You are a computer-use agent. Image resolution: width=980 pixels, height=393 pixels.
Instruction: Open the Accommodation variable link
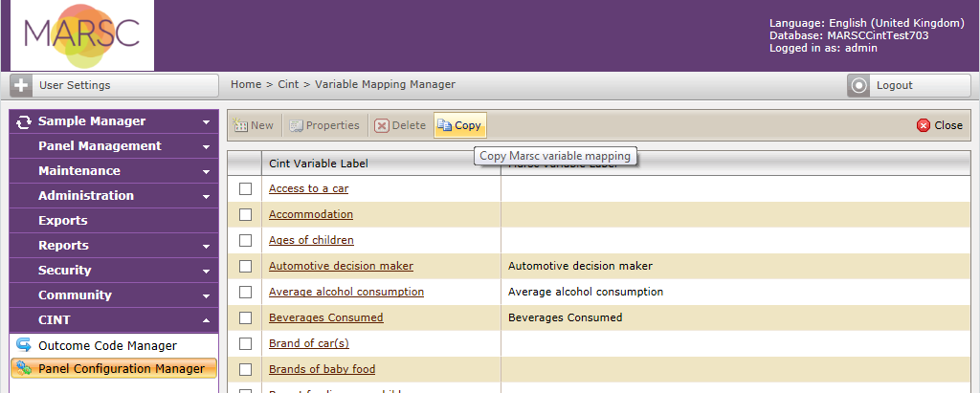point(311,214)
